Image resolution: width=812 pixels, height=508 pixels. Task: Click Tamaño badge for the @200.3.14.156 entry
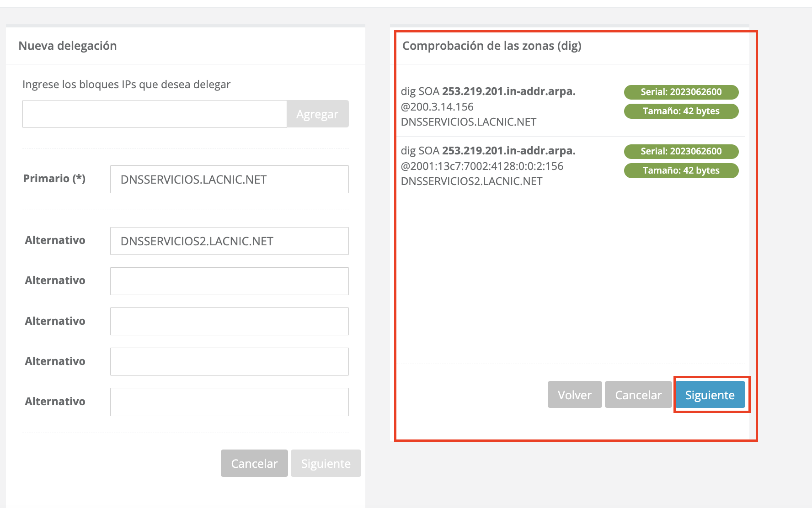681,111
